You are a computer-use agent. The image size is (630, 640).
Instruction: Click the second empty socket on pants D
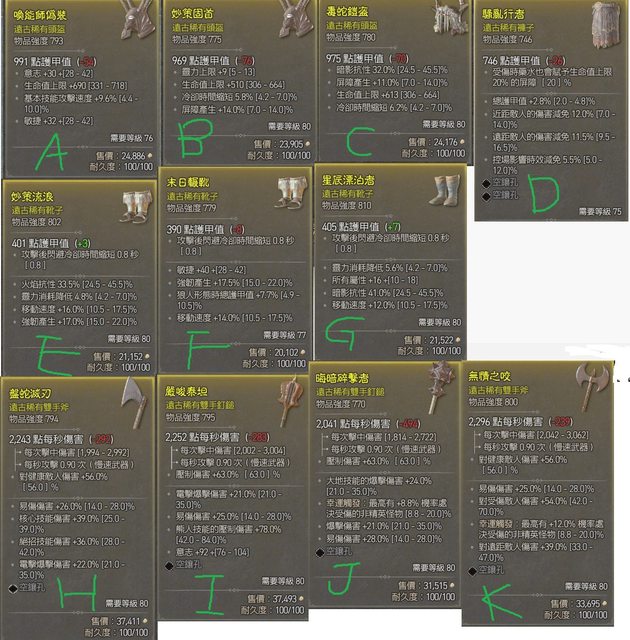486,196
